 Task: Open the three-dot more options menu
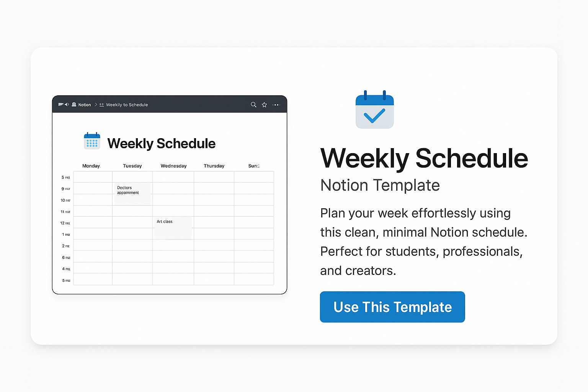coord(276,105)
